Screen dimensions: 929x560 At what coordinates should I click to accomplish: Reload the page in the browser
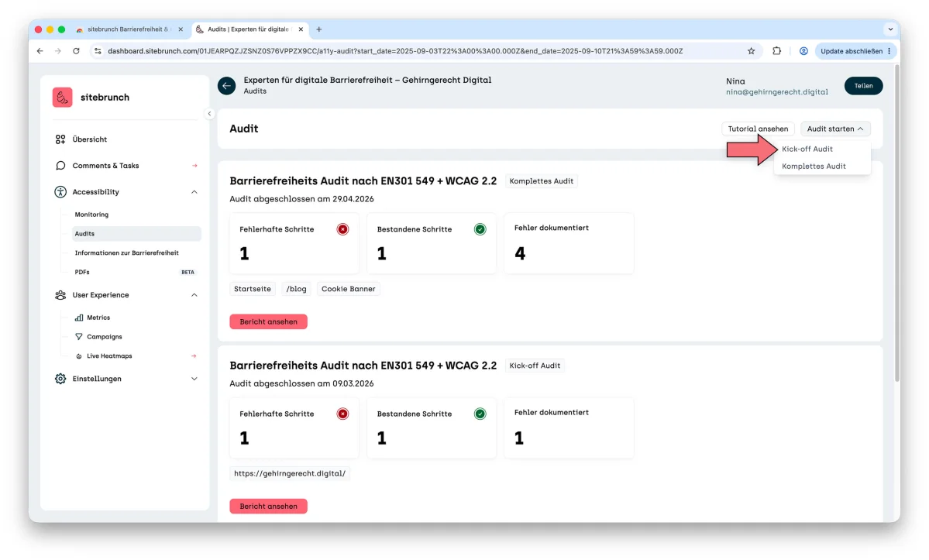coord(76,51)
